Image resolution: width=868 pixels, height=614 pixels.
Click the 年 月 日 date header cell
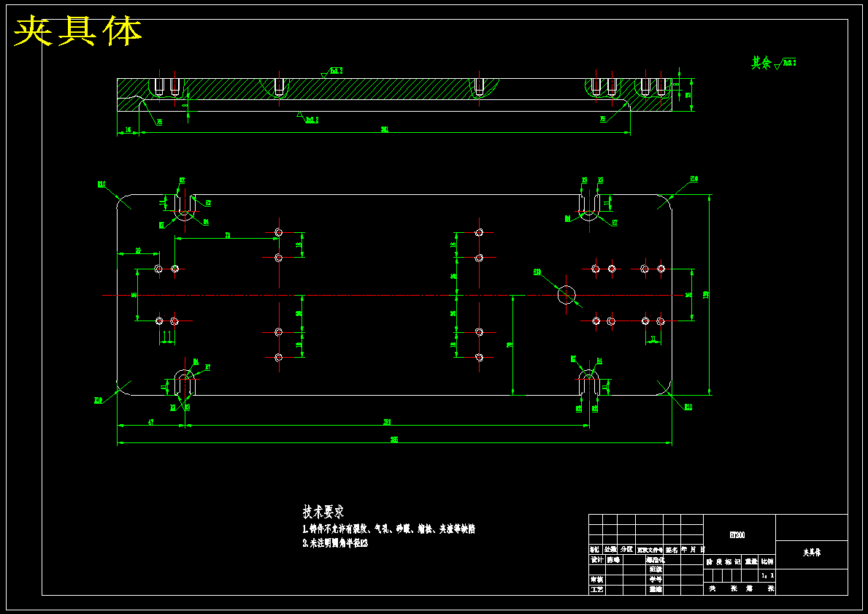tap(692, 550)
